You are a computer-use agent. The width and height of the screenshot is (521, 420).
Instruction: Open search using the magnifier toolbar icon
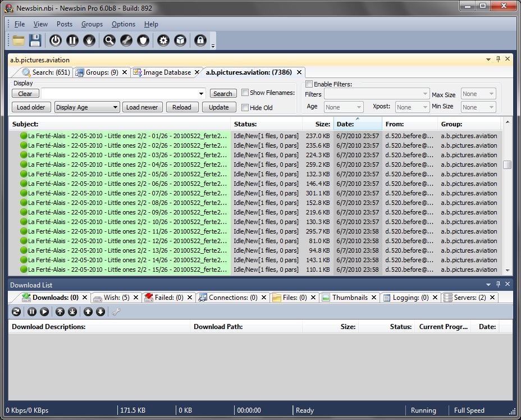point(109,40)
